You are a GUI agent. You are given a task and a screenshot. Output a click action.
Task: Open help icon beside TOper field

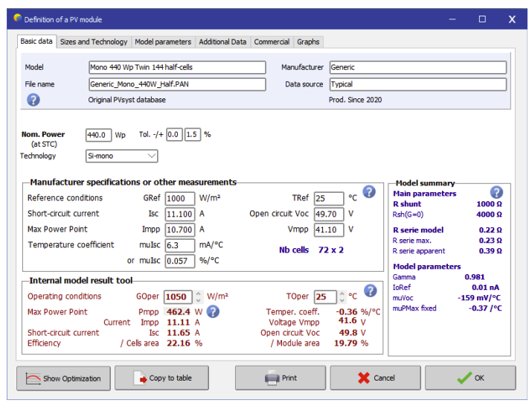point(369,291)
